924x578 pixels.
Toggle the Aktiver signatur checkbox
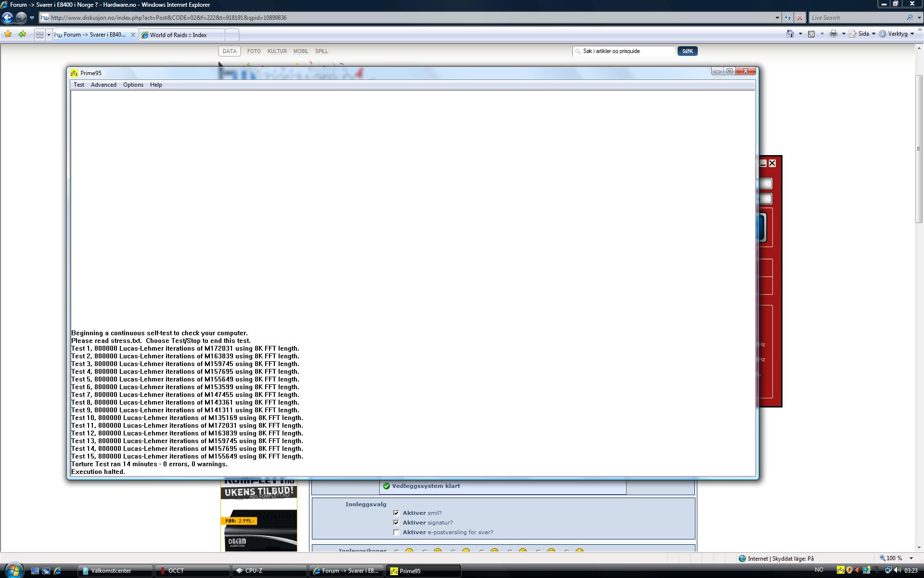click(396, 523)
